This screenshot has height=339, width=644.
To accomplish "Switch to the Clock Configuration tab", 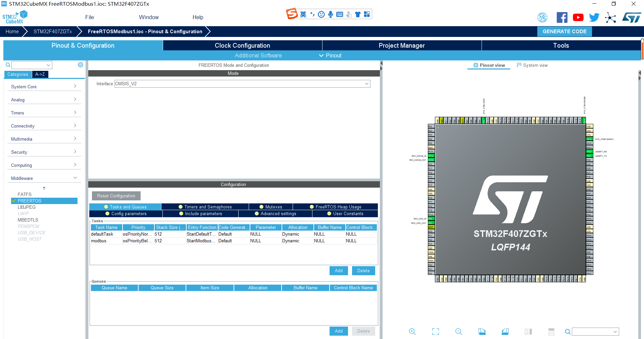I will click(x=242, y=45).
